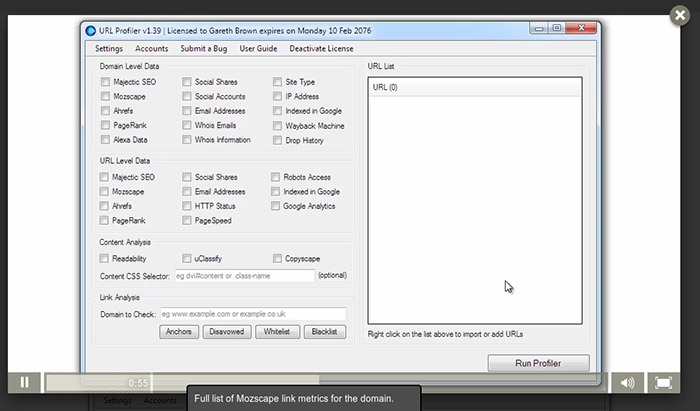This screenshot has width=700, height=411.
Task: Check Whois Information option
Action: [187, 140]
